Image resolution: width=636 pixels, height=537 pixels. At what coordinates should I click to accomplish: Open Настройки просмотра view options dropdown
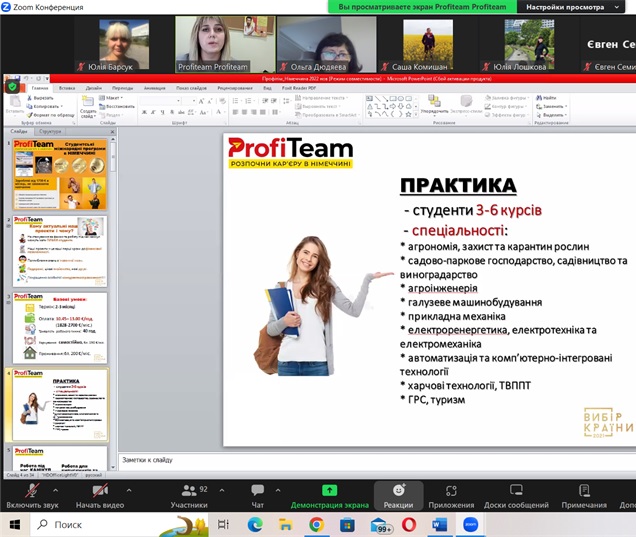click(572, 7)
